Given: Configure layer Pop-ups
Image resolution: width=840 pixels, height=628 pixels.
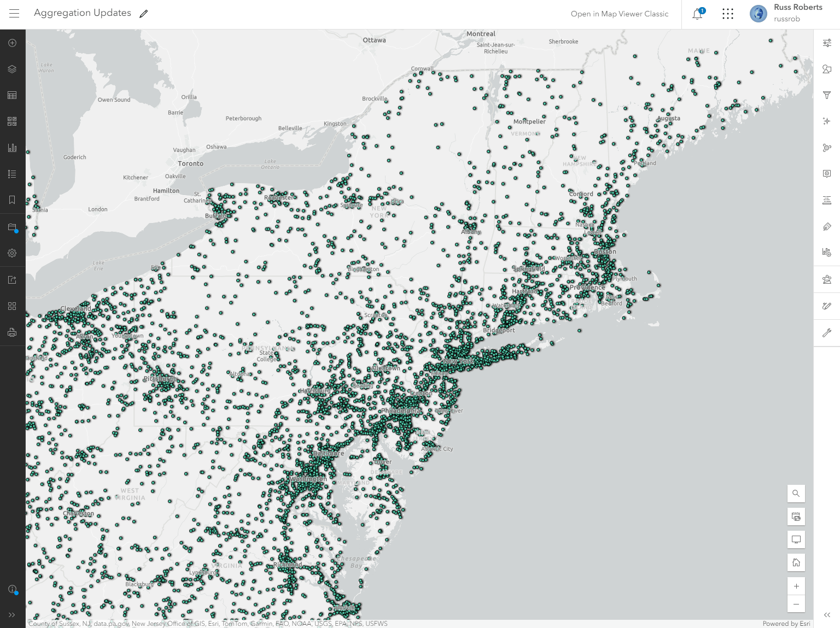Looking at the screenshot, I should pos(826,173).
